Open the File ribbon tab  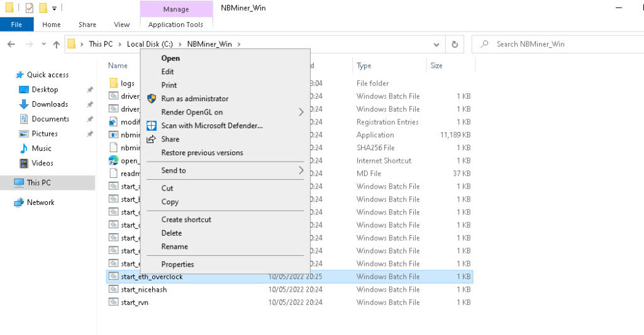pyautogui.click(x=16, y=25)
